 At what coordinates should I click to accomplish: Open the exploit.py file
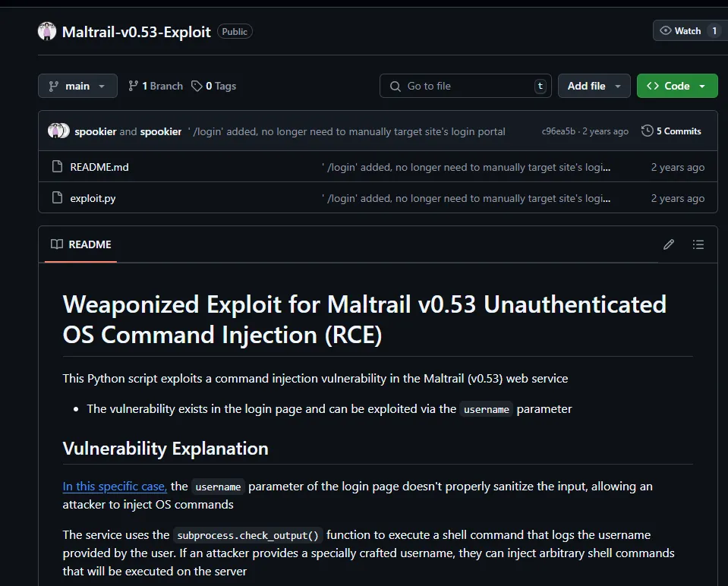(93, 198)
